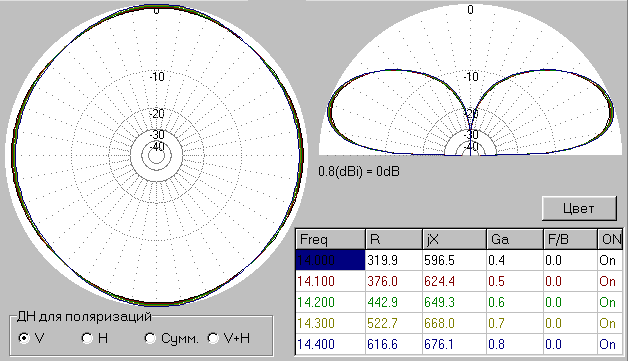Open the Цвет color button
The height and width of the screenshot is (361, 628).
[579, 208]
